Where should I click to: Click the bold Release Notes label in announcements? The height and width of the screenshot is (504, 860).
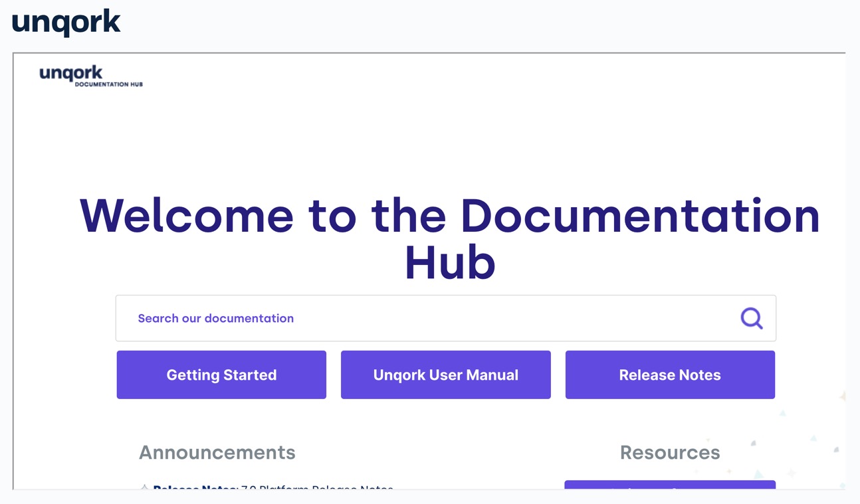coord(195,487)
